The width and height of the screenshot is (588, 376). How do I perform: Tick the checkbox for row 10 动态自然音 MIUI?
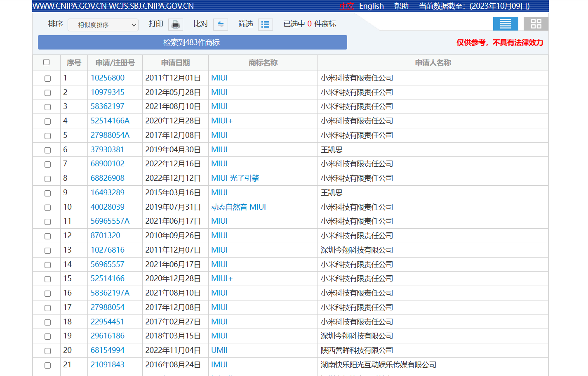pos(47,208)
